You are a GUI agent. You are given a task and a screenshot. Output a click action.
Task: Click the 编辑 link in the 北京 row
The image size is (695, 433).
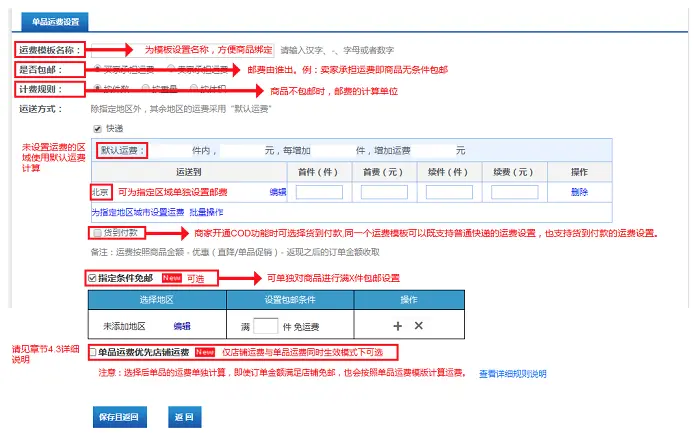[278, 192]
